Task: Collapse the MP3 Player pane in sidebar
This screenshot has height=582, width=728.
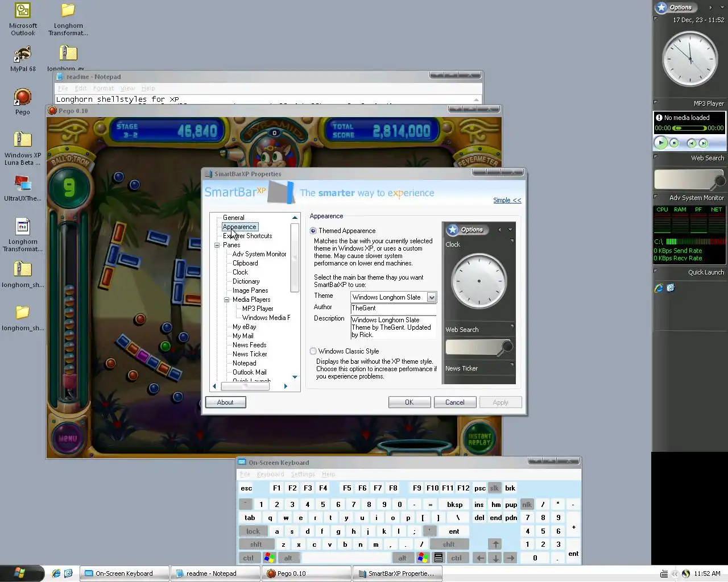Action: (656, 102)
